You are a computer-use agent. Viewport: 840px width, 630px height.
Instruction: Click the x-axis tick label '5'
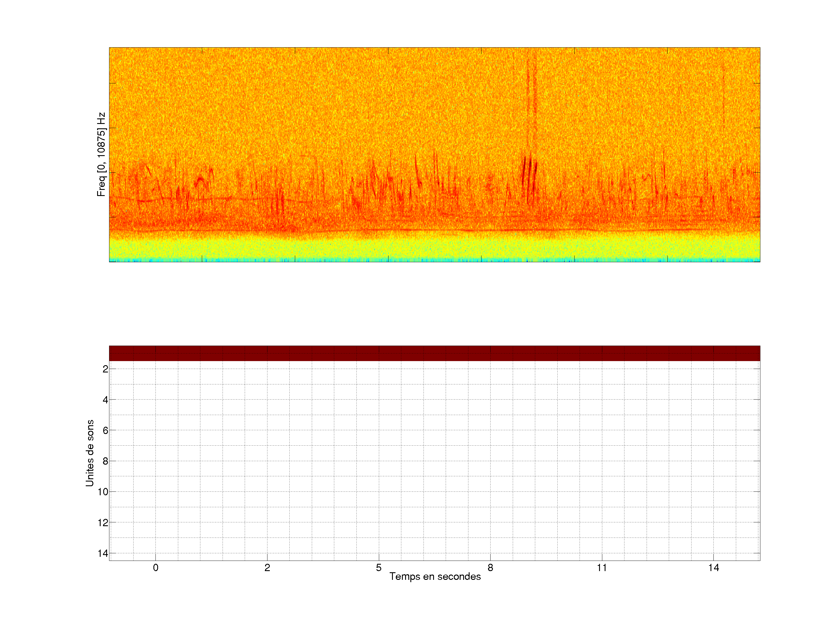click(379, 568)
